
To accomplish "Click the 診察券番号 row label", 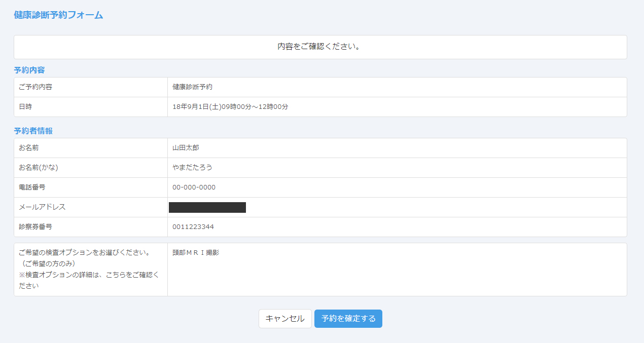I will 35,227.
